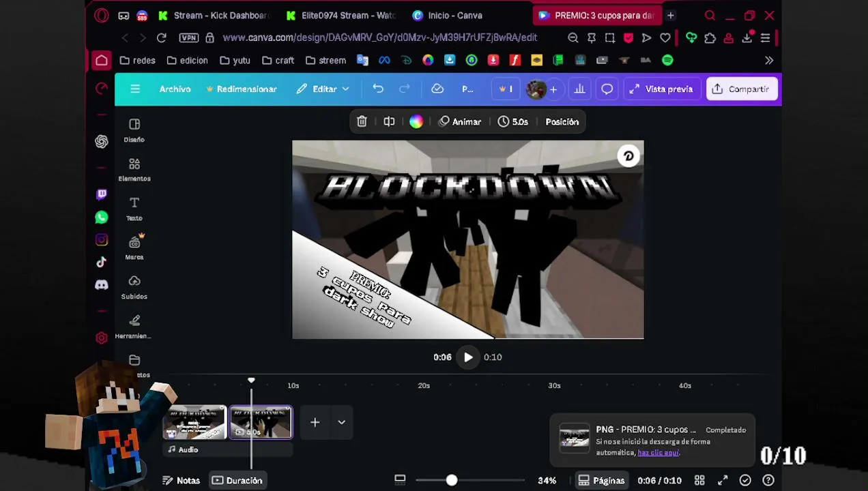The width and height of the screenshot is (868, 491).
Task: Click Animar in the context toolbar
Action: pyautogui.click(x=460, y=122)
